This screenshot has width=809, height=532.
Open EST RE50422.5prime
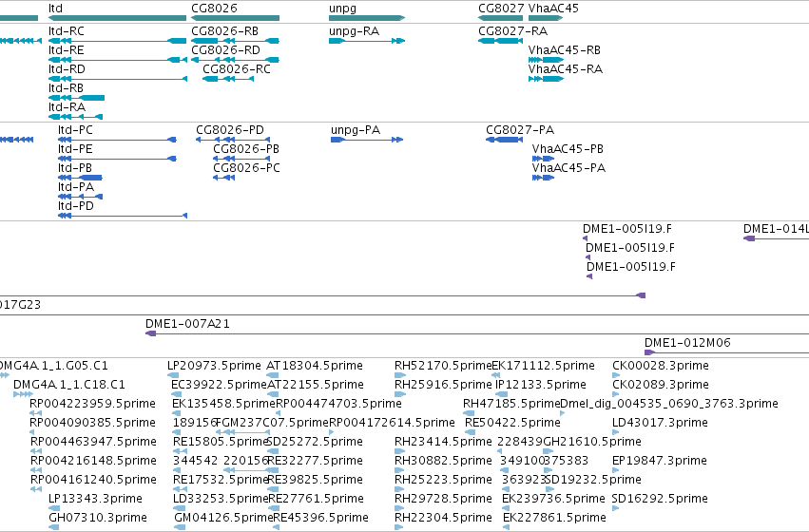(512, 423)
